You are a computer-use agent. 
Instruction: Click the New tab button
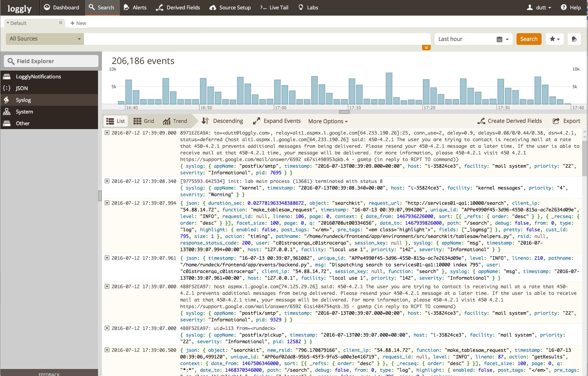[78, 23]
